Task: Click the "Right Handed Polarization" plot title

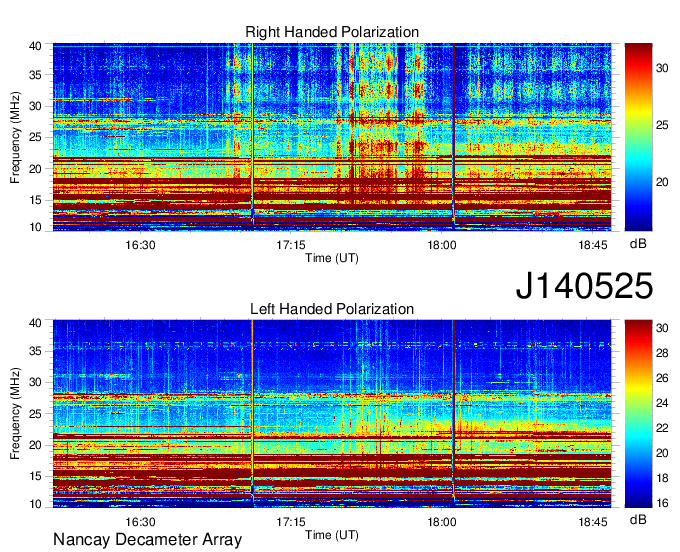Action: pyautogui.click(x=332, y=32)
